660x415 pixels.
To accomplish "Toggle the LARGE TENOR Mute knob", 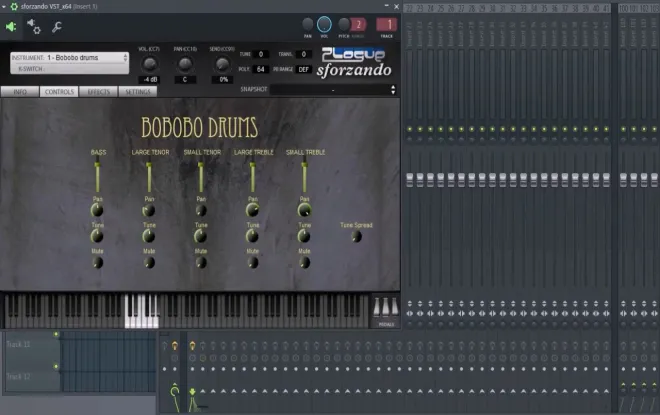I will (x=149, y=263).
